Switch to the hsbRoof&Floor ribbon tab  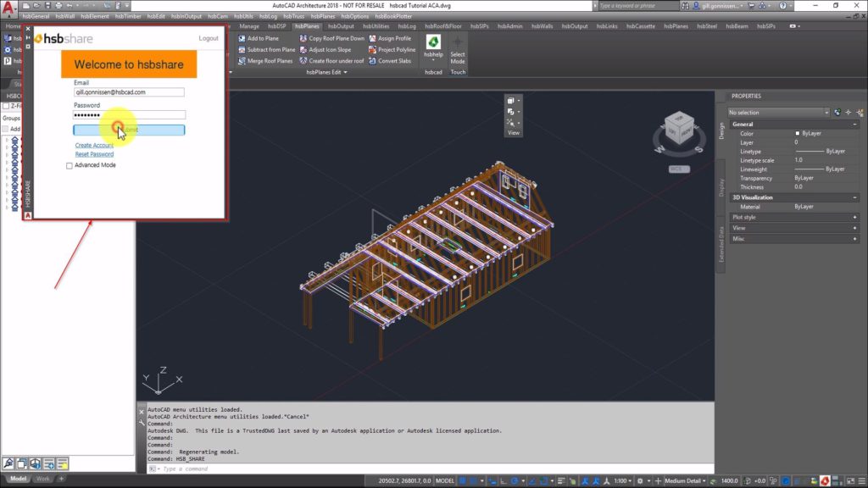pos(442,26)
